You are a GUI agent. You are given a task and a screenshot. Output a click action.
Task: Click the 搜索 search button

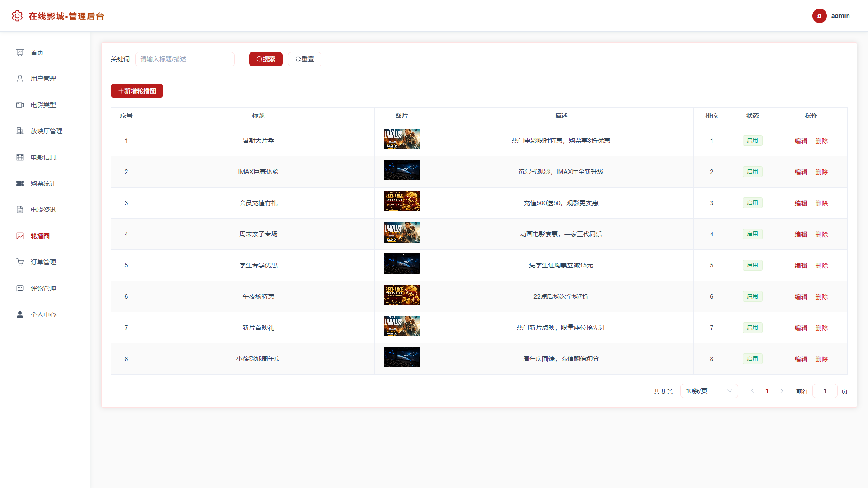tap(266, 59)
